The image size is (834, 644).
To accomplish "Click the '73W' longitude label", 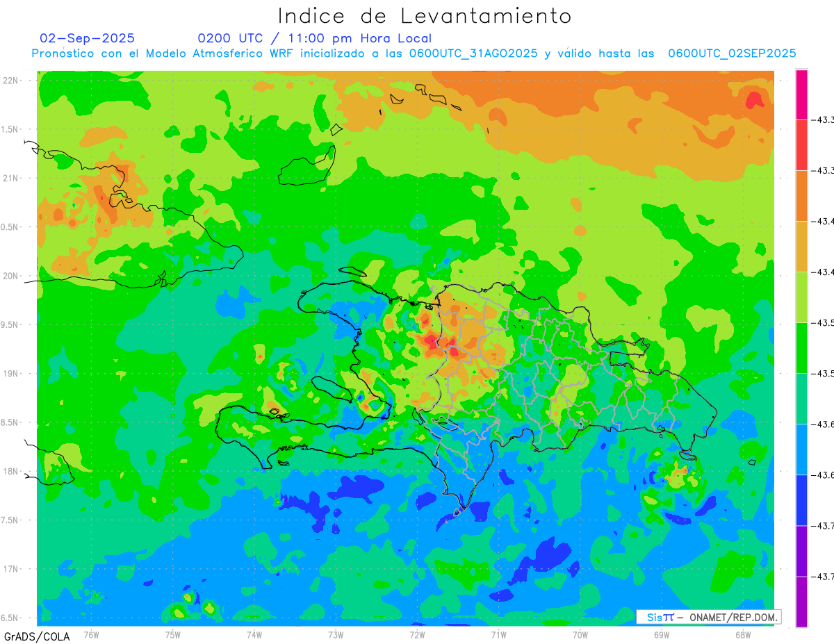I will pos(336,634).
